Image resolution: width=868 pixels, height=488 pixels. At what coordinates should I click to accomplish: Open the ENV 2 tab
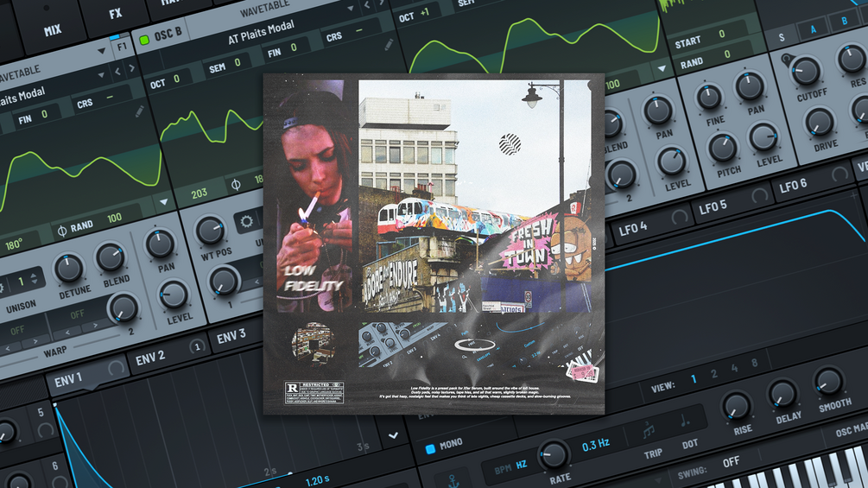click(x=168, y=354)
